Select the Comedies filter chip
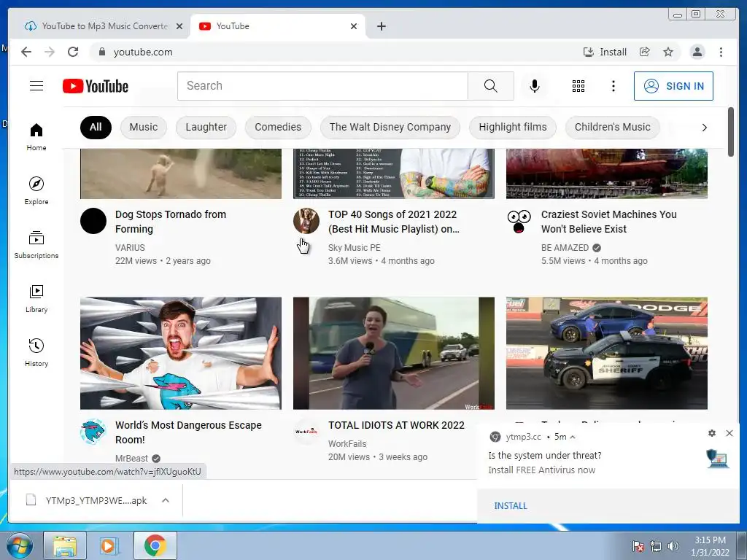Screen dimensions: 747x560 click(278, 127)
